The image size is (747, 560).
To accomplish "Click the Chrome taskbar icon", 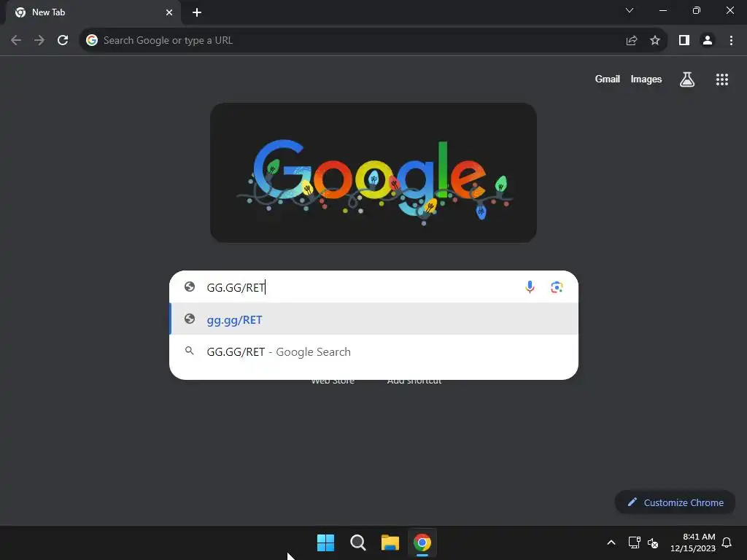I will [422, 542].
